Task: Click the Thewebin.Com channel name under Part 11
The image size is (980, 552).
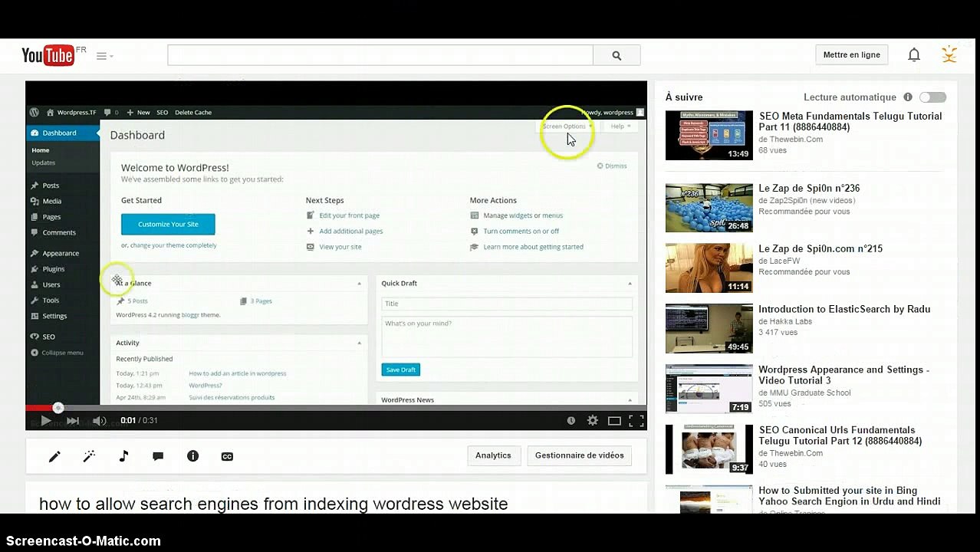Action: coord(796,140)
